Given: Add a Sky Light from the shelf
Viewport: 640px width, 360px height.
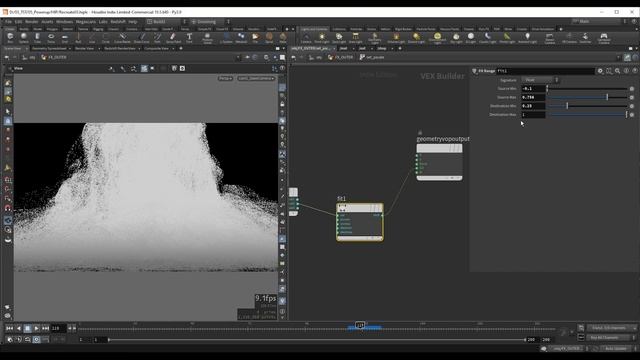Looking at the screenshot, I should [456, 38].
